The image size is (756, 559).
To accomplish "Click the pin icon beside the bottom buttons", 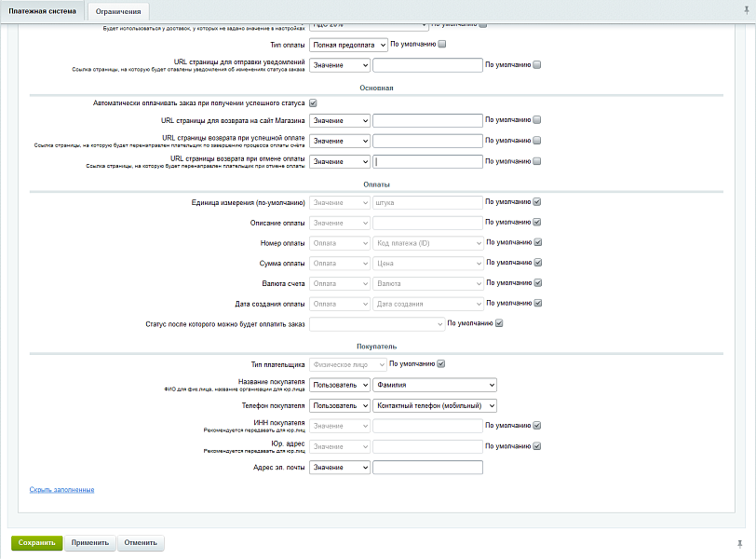I will (739, 542).
